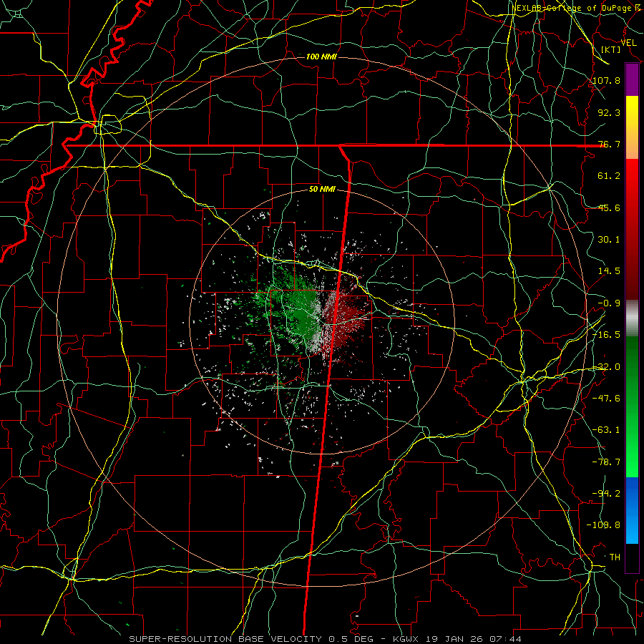Click the '14.5' legend value

tap(609, 271)
